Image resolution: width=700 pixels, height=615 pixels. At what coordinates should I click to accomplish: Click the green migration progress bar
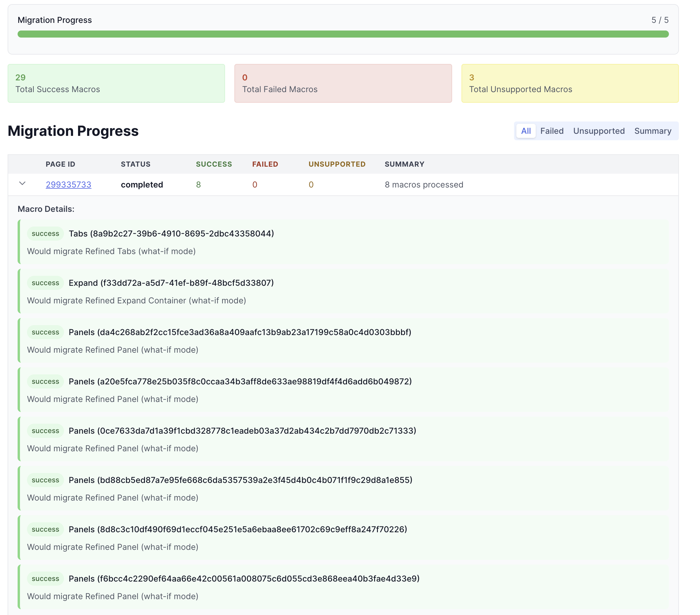click(342, 34)
